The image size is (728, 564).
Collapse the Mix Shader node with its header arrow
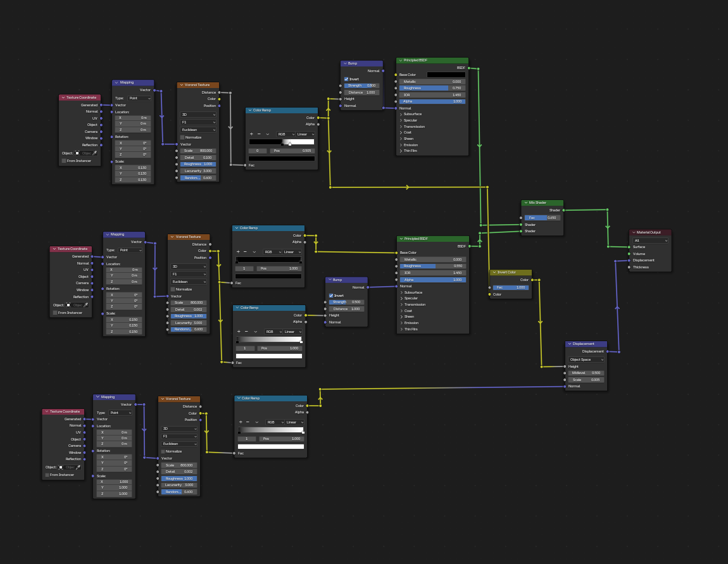525,203
